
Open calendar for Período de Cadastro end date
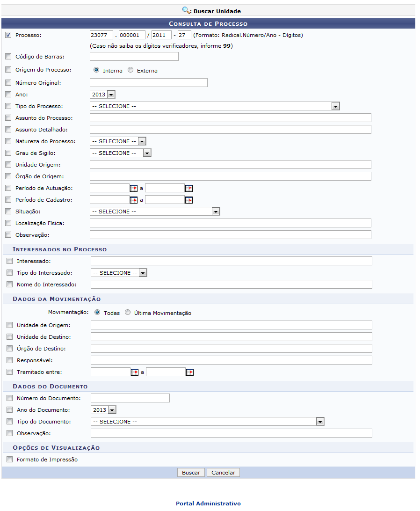189,200
